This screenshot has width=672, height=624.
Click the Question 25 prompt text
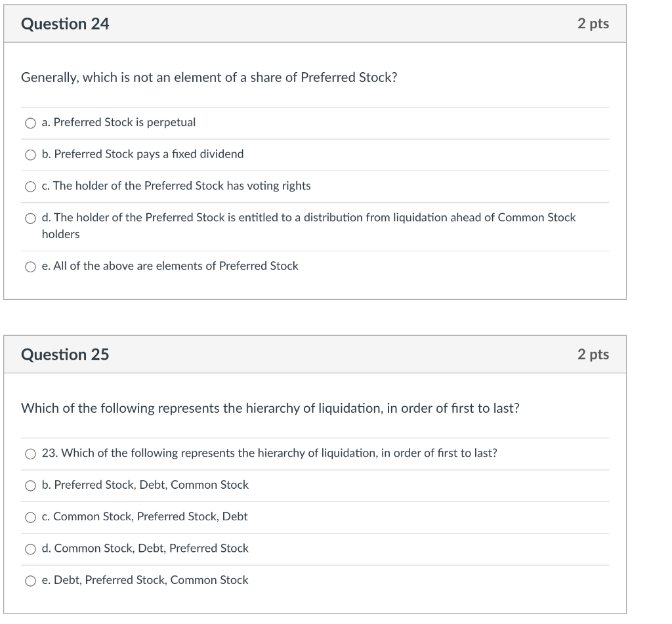click(x=269, y=408)
